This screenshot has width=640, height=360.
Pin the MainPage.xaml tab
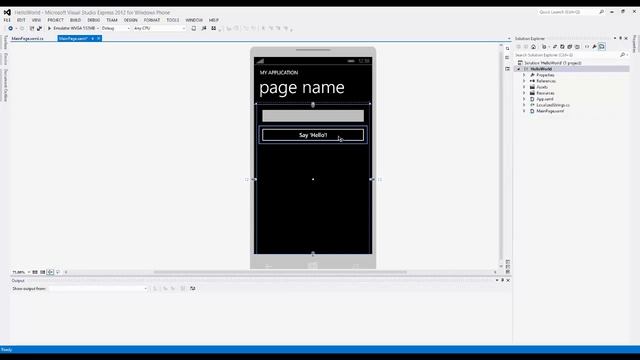pyautogui.click(x=93, y=38)
